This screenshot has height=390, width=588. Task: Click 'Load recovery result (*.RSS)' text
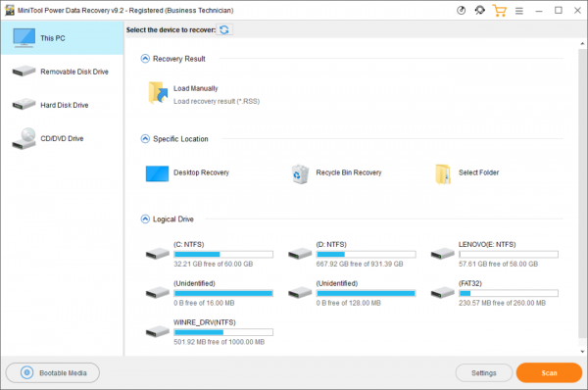click(217, 101)
